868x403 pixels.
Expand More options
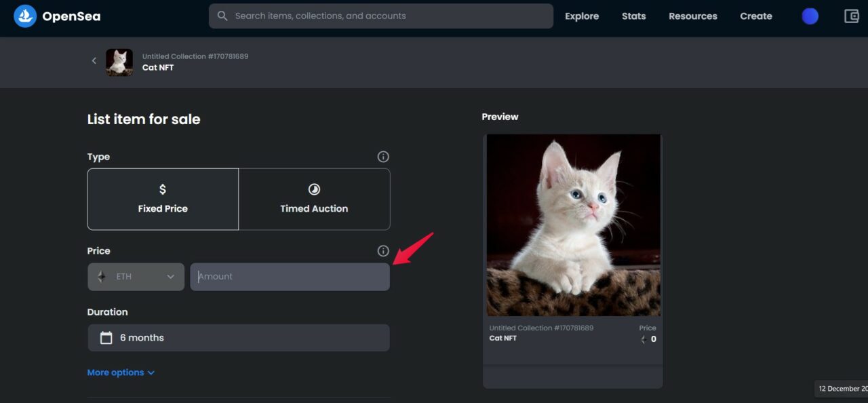click(121, 372)
